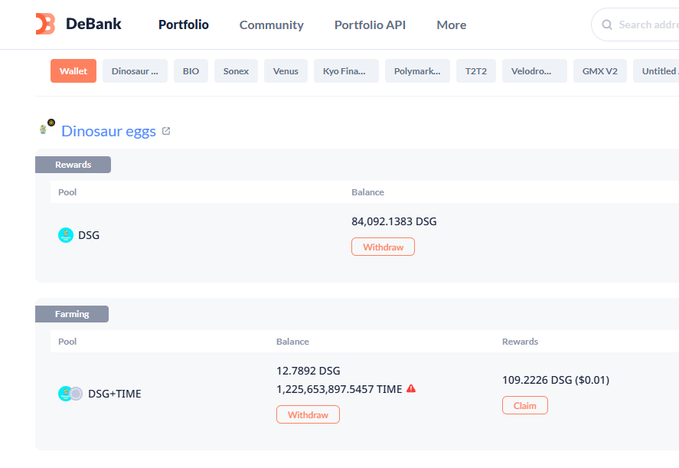Claim the 109.2226 DSG rewards
The width and height of the screenshot is (679, 468).
coord(525,405)
